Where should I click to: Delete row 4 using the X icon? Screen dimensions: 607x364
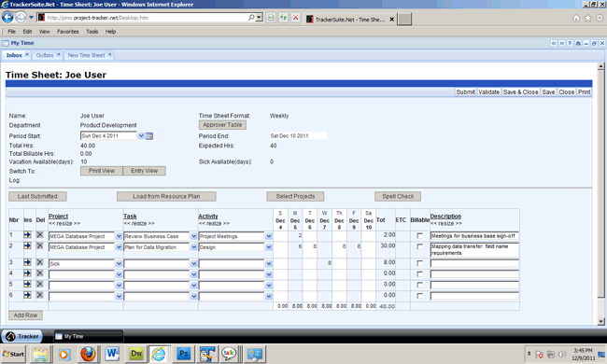[x=40, y=273]
